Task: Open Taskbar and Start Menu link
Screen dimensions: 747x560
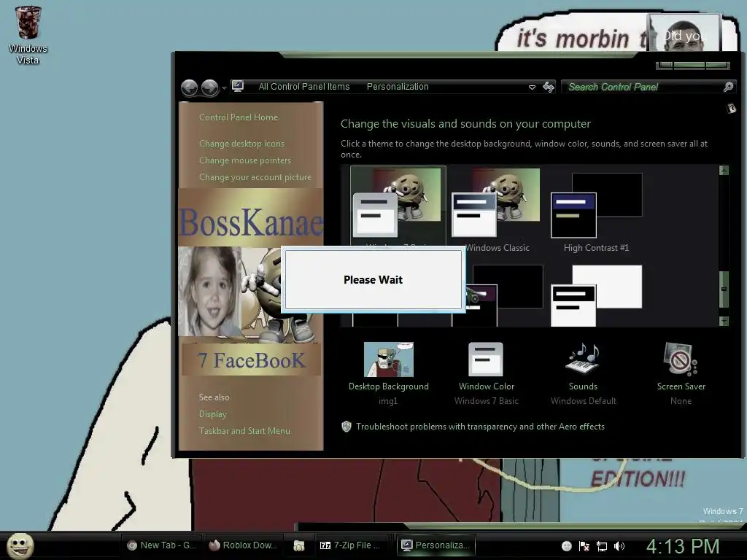Action: point(244,431)
